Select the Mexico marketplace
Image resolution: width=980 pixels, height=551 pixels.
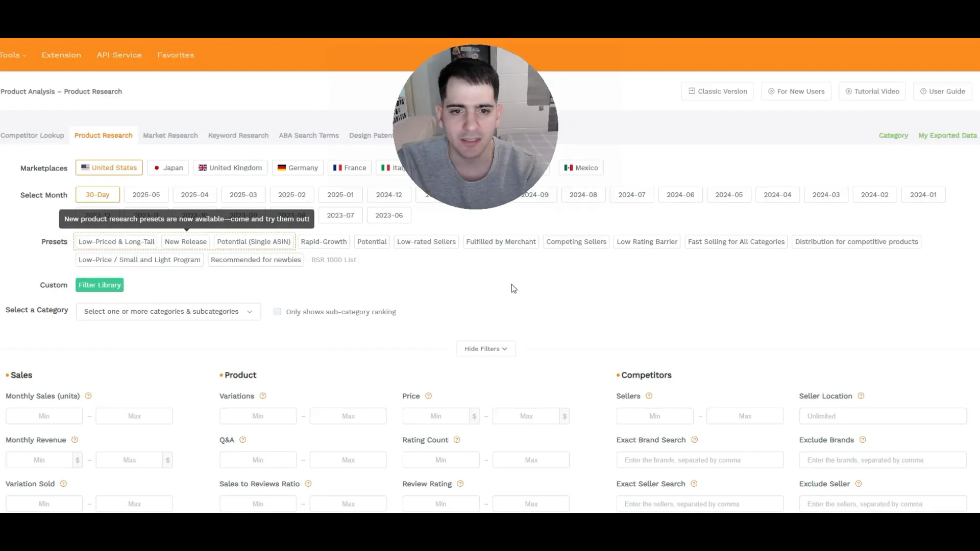coord(581,168)
